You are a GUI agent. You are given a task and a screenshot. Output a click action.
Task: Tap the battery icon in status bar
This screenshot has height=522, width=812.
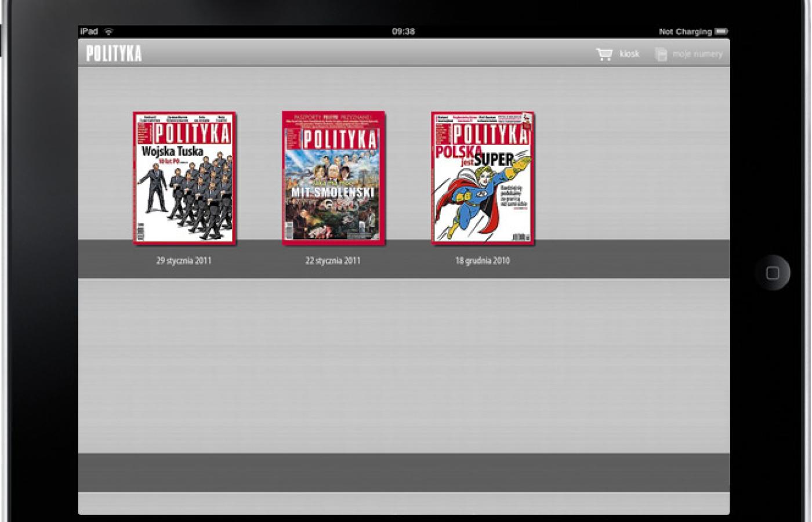click(721, 31)
